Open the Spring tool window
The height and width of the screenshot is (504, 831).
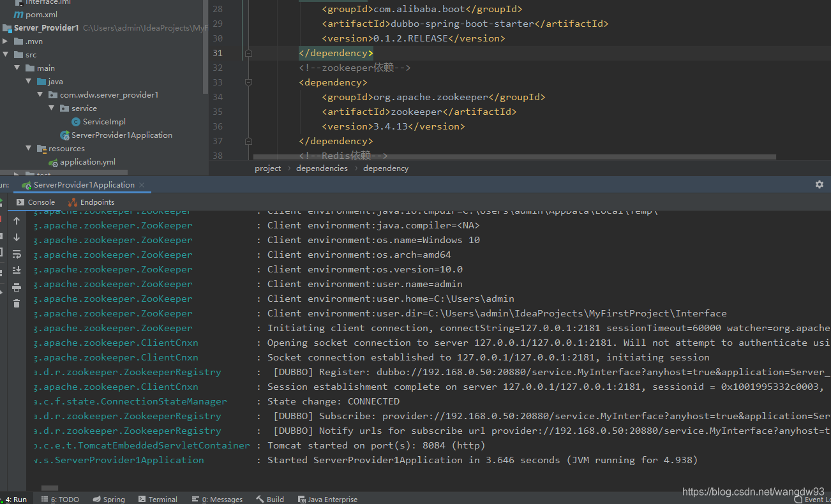pyautogui.click(x=109, y=500)
